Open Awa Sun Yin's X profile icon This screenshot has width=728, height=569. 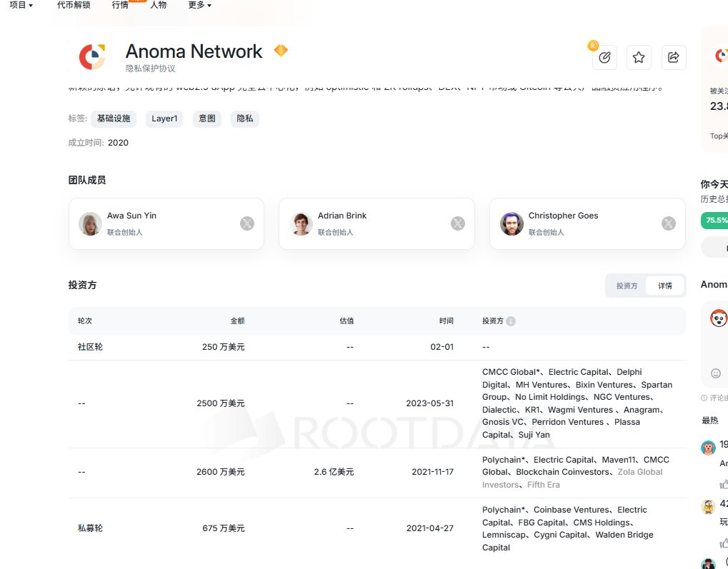pos(247,223)
